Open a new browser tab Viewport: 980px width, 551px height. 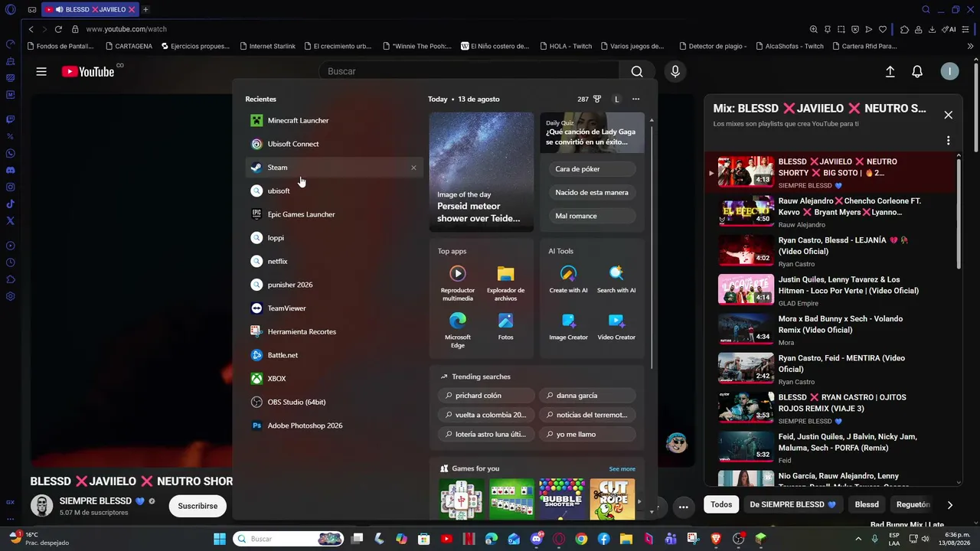click(145, 9)
